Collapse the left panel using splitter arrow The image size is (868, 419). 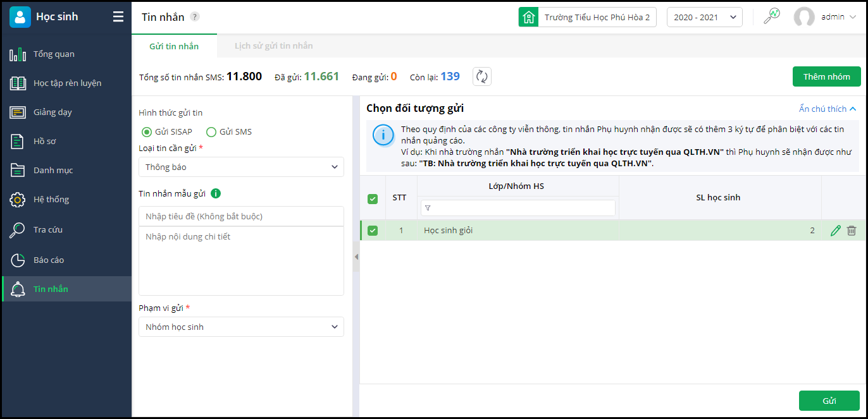(356, 257)
